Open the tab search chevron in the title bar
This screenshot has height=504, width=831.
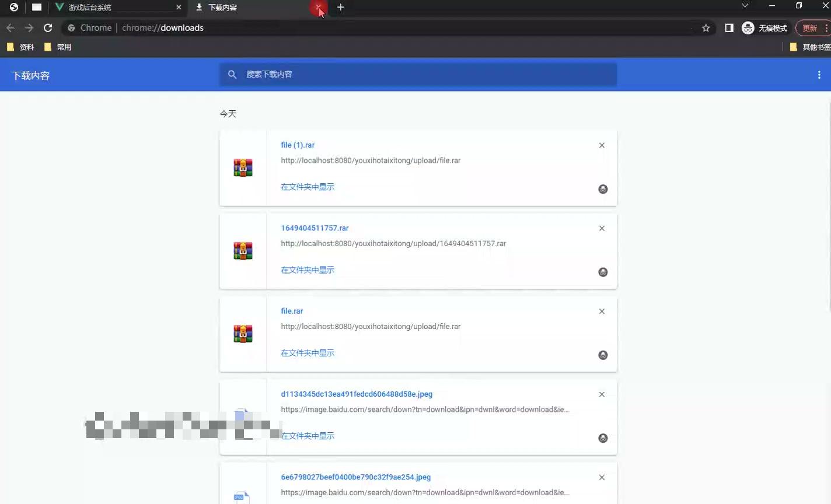pyautogui.click(x=745, y=6)
